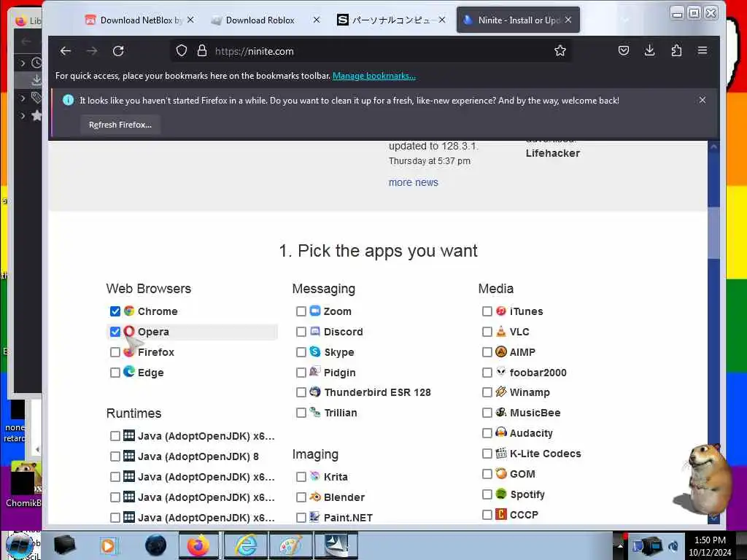Expand the History item in Library window

tap(23, 63)
